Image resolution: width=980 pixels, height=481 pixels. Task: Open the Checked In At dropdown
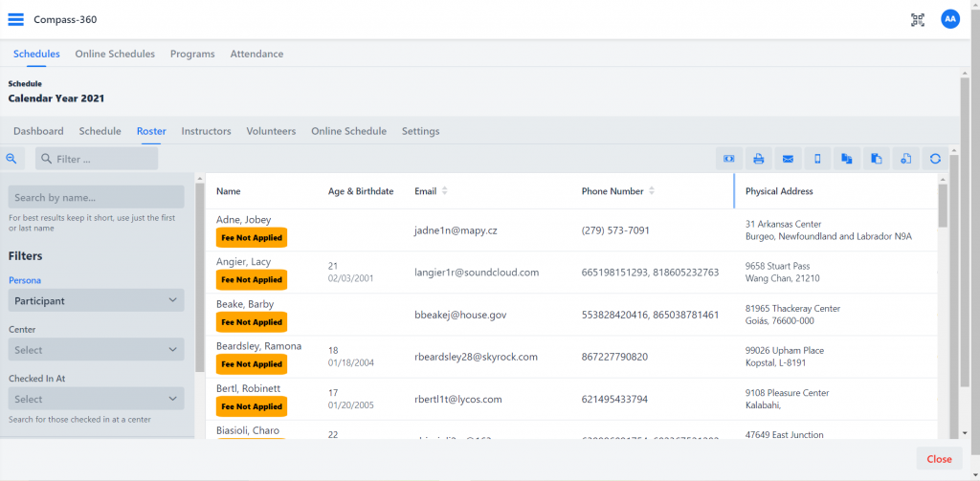(x=97, y=399)
